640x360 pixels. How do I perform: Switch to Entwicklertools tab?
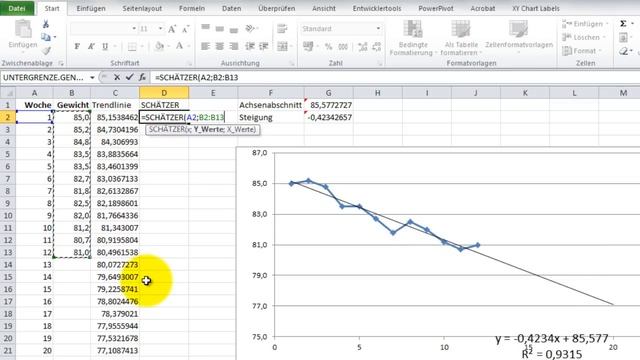(x=377, y=8)
